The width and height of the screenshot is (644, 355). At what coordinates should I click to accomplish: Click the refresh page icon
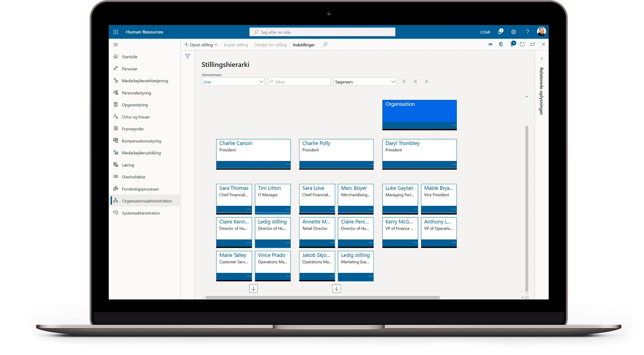(522, 45)
